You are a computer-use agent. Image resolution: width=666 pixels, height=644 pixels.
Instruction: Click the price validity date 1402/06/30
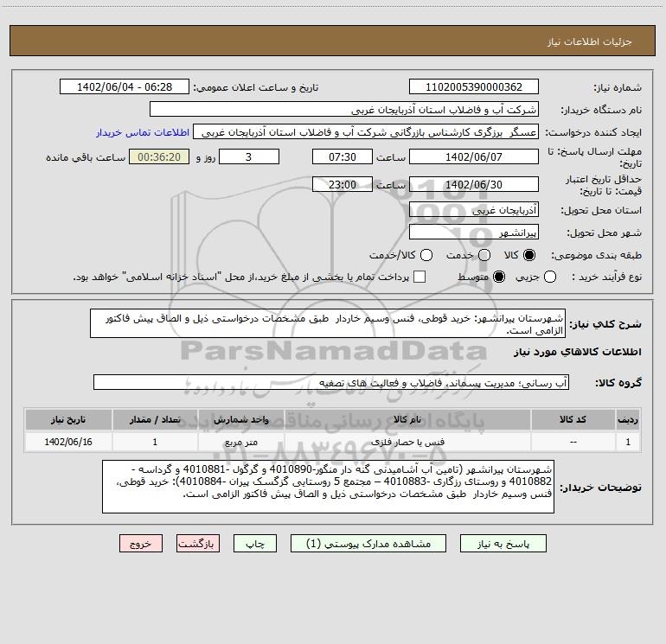tap(474, 185)
